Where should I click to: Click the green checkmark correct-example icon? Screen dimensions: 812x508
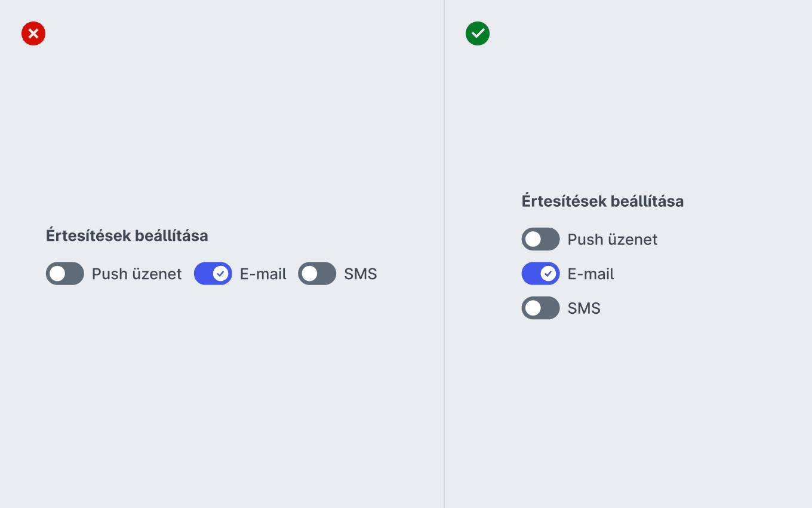click(478, 33)
